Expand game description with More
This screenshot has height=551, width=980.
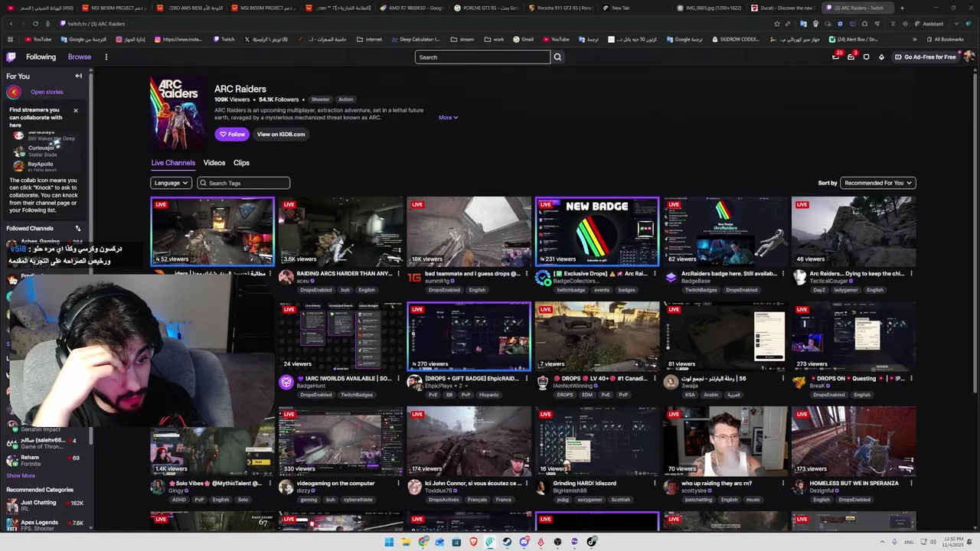pos(449,117)
